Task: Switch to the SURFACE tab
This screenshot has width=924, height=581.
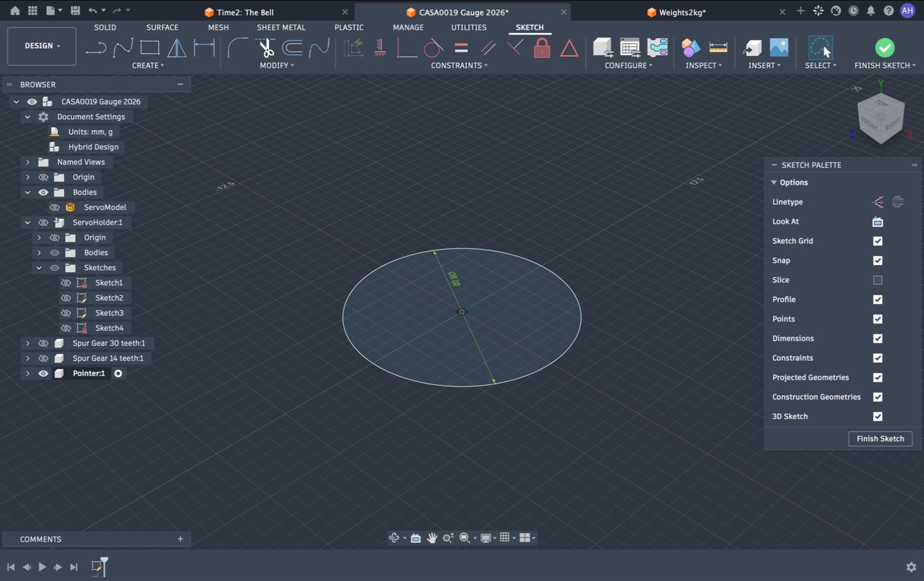Action: [x=162, y=28]
